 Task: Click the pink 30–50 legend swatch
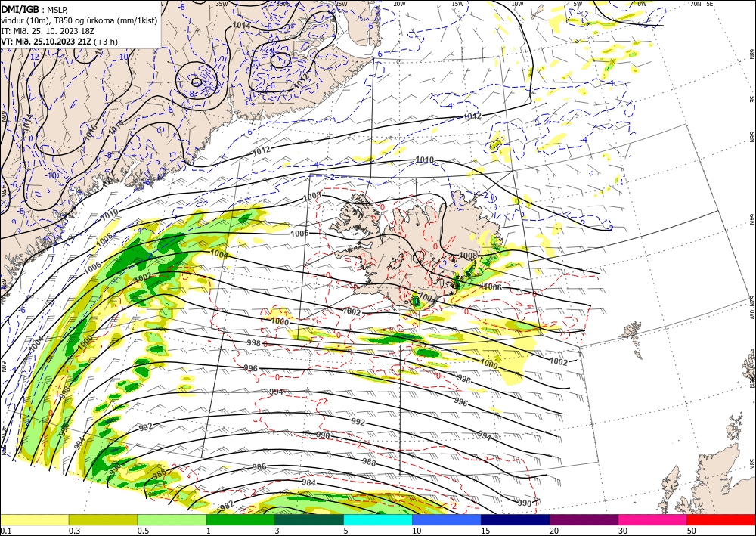pos(653,519)
